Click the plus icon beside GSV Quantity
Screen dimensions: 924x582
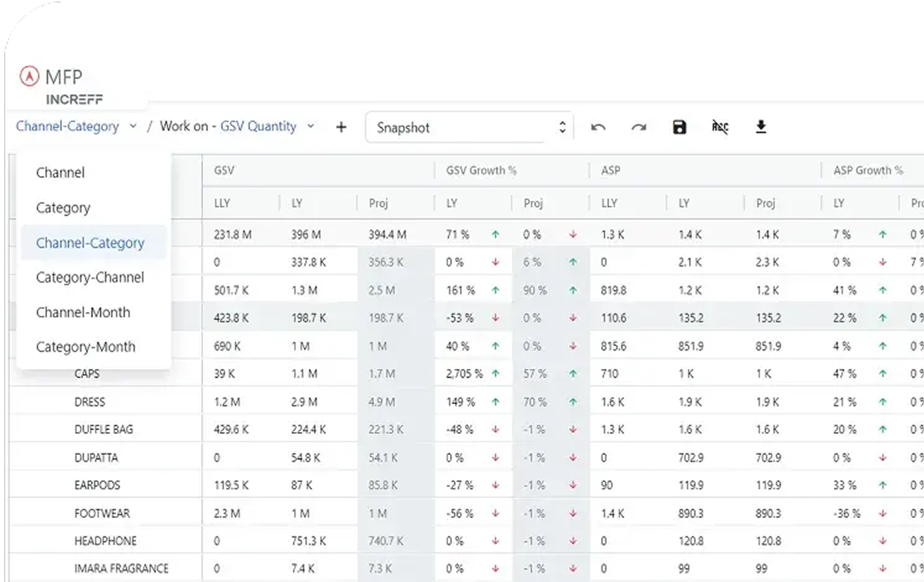tap(341, 127)
